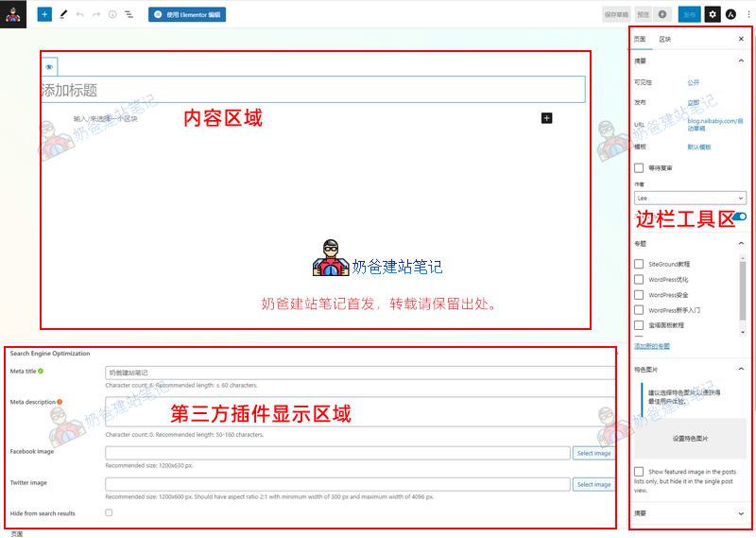756x538 pixels.
Task: Click category list scroll down arrow
Action: point(743,332)
